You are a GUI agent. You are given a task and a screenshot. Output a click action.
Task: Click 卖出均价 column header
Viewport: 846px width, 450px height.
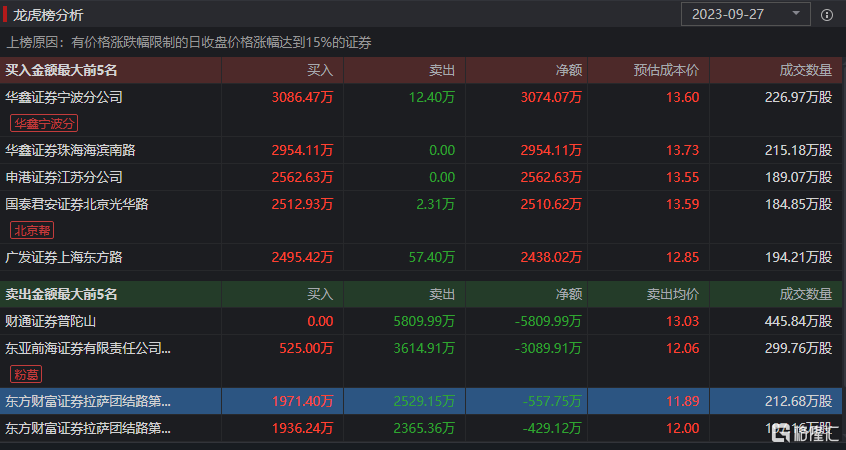(x=673, y=294)
